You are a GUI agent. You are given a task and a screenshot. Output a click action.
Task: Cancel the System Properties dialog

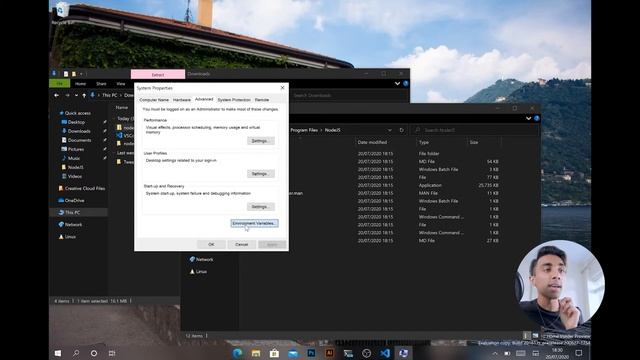(x=242, y=244)
